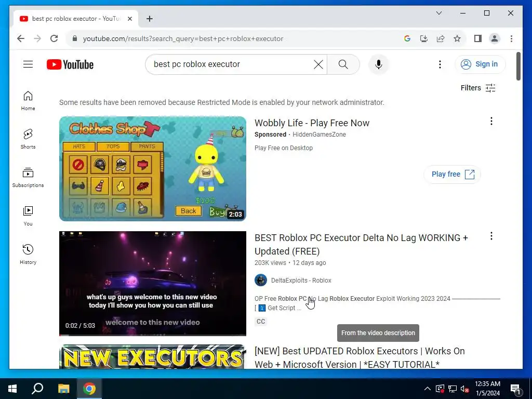Open the search Filters panel
This screenshot has height=399, width=532.
tap(478, 88)
